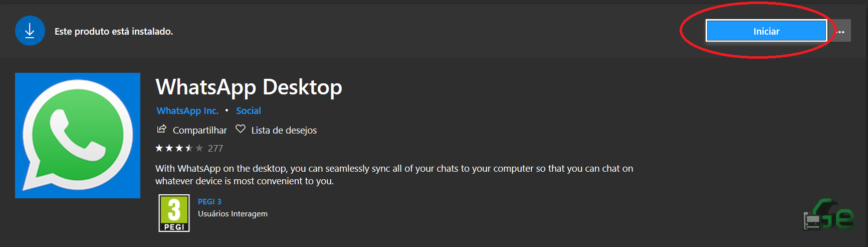Select the Compartilhar label

coord(200,130)
